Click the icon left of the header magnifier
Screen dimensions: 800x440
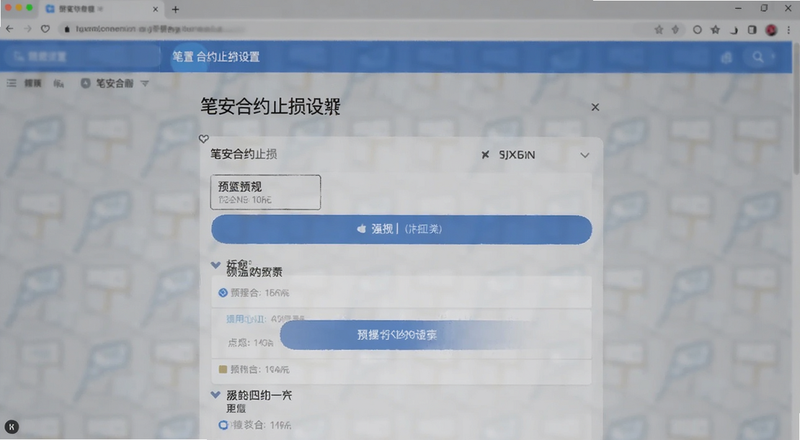tap(727, 58)
